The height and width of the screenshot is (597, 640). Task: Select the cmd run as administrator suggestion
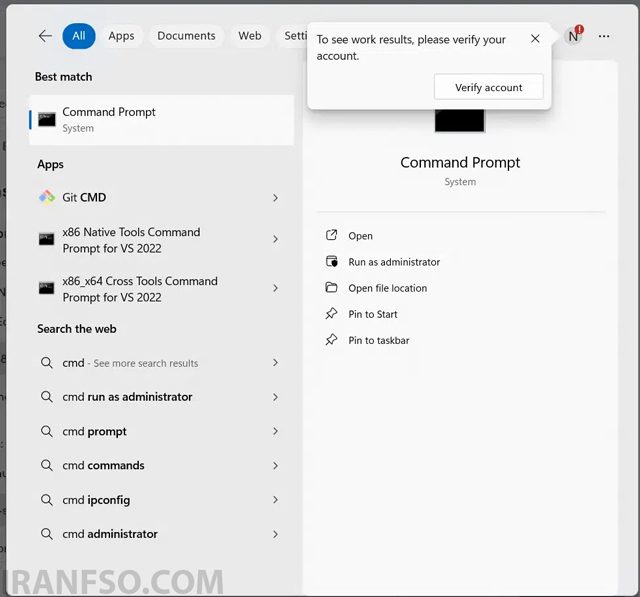pos(162,397)
